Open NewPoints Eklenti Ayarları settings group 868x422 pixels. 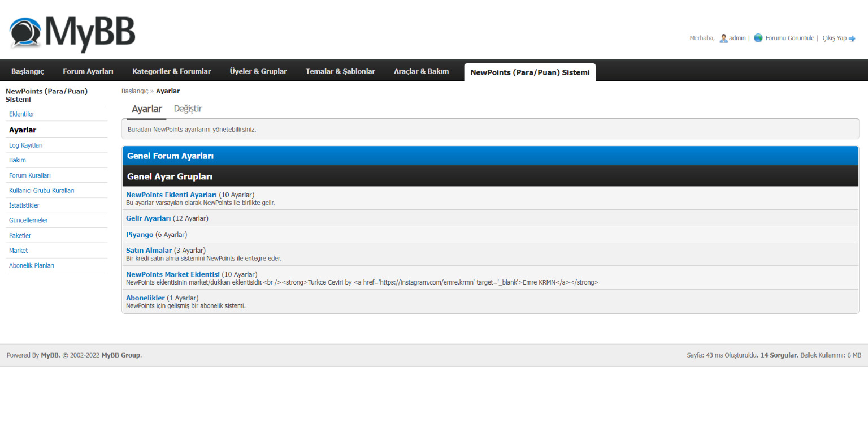point(171,195)
